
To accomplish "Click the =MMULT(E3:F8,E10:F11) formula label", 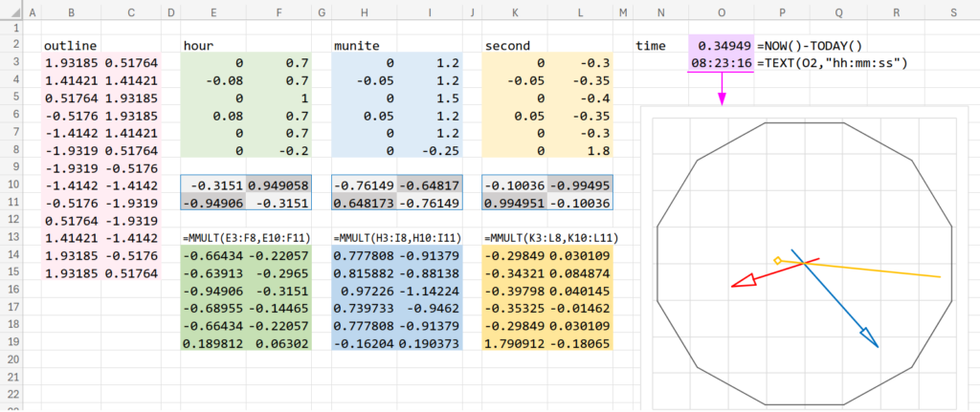I will pyautogui.click(x=245, y=237).
